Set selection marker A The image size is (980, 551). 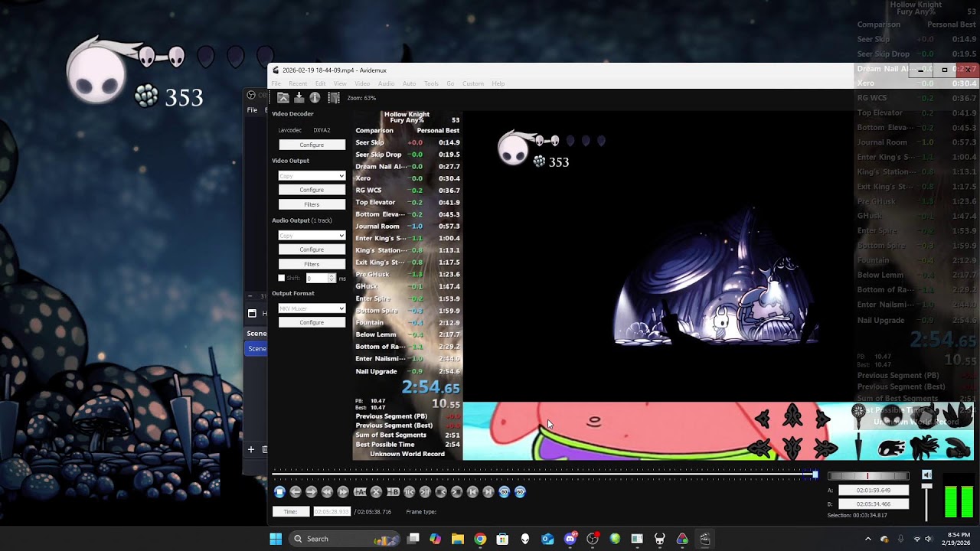click(360, 492)
